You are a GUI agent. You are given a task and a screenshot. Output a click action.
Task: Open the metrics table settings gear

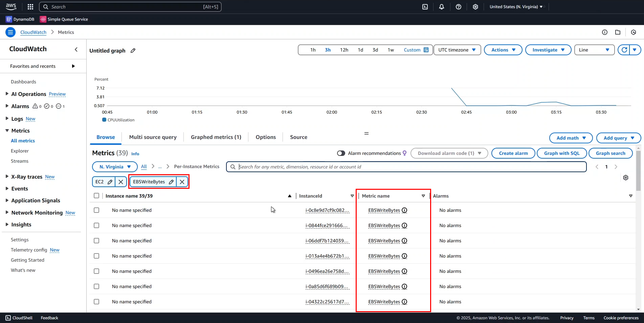coord(626,178)
